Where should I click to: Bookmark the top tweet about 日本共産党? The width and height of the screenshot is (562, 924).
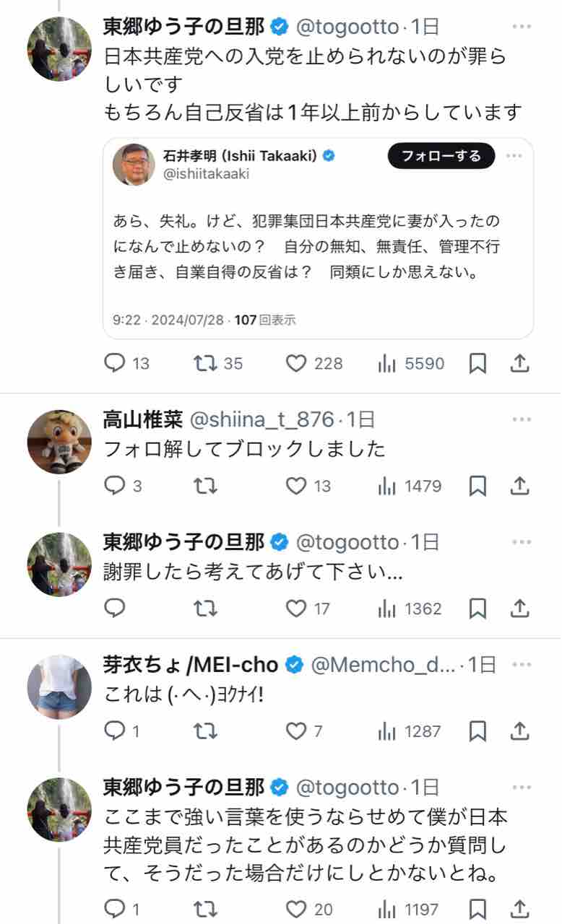coord(477,364)
